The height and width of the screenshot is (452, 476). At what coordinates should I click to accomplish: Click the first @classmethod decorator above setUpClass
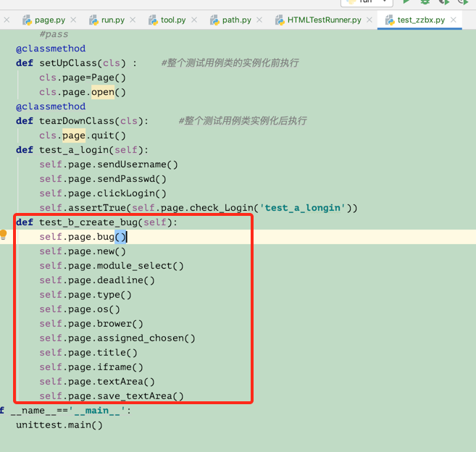51,49
